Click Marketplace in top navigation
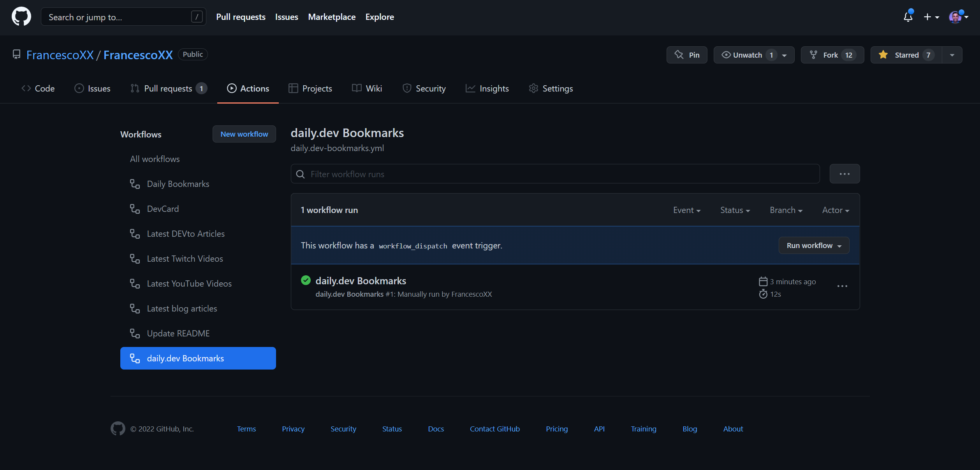 pyautogui.click(x=332, y=17)
